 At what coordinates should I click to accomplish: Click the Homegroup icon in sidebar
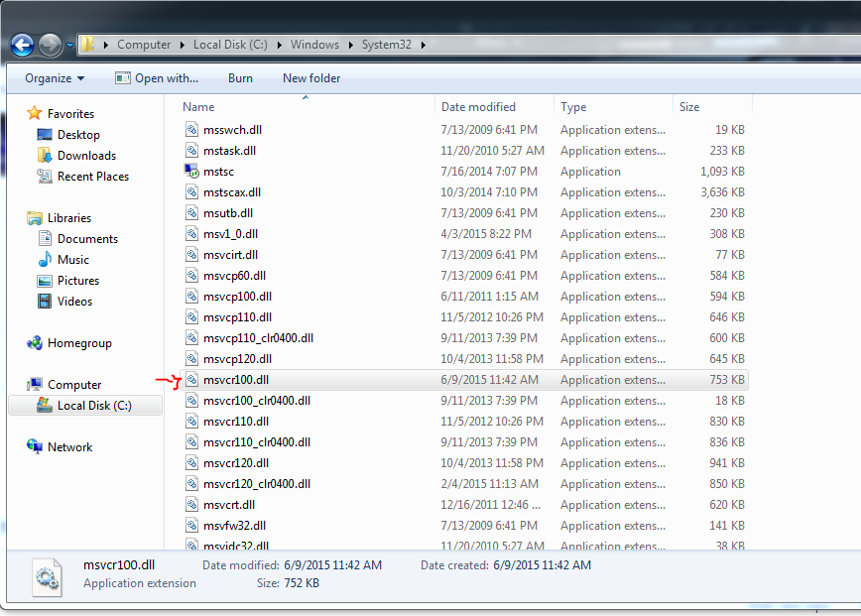point(35,343)
